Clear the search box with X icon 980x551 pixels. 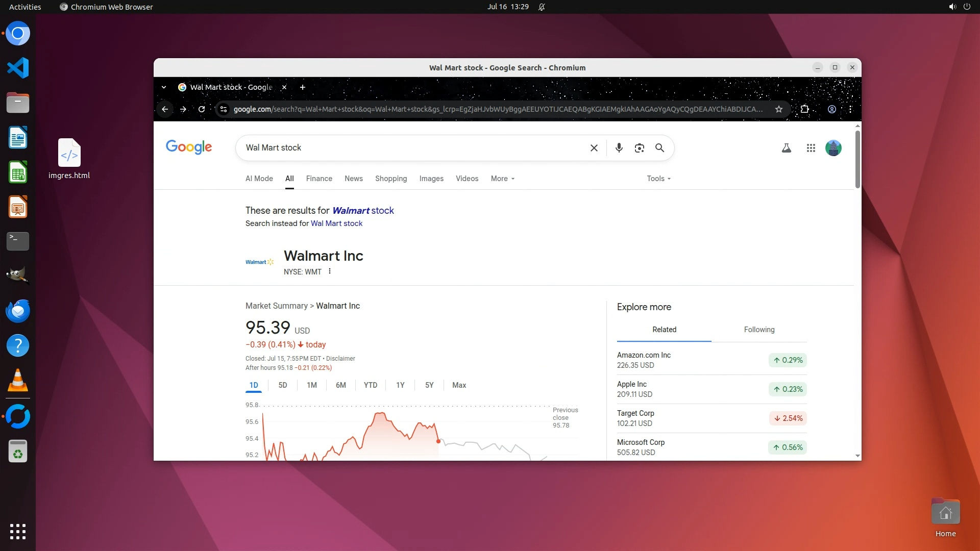point(594,148)
